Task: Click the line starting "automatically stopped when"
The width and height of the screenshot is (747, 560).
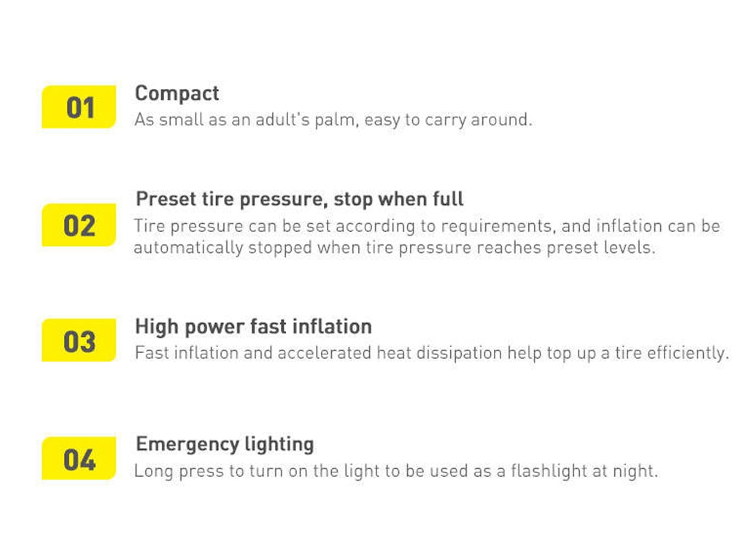Action: tap(394, 248)
